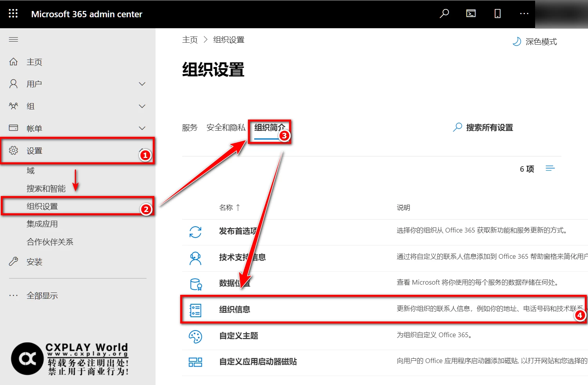Image resolution: width=588 pixels, height=385 pixels.
Task: Click 安装 label in sidebar
Action: [34, 262]
